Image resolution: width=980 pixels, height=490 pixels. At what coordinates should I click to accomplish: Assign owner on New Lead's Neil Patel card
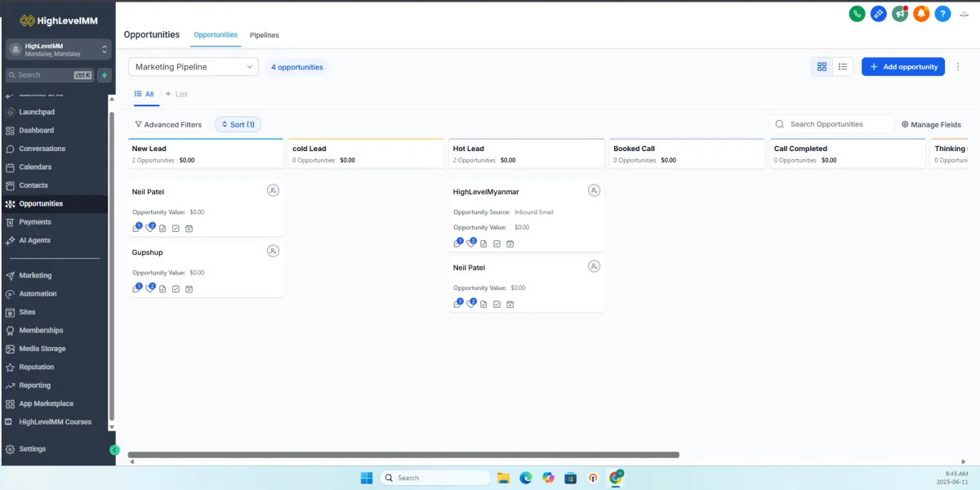click(273, 190)
